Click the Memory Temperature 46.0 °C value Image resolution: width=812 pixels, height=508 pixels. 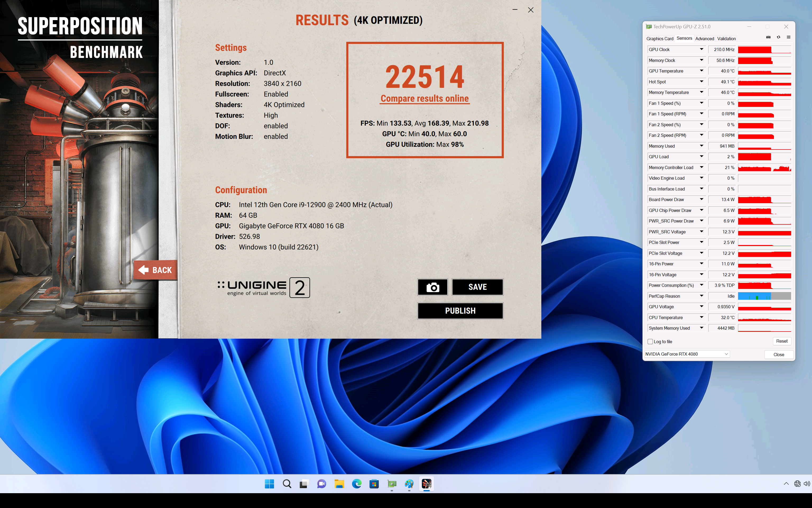click(x=722, y=92)
